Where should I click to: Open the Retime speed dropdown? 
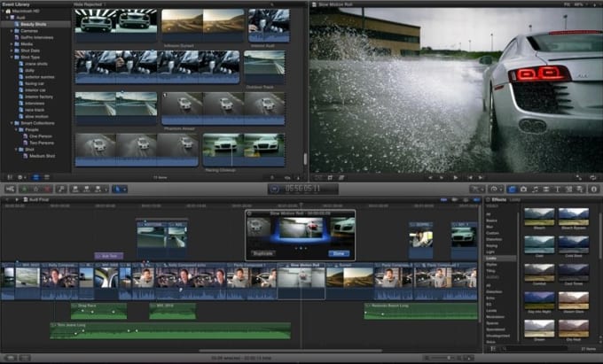coord(496,189)
